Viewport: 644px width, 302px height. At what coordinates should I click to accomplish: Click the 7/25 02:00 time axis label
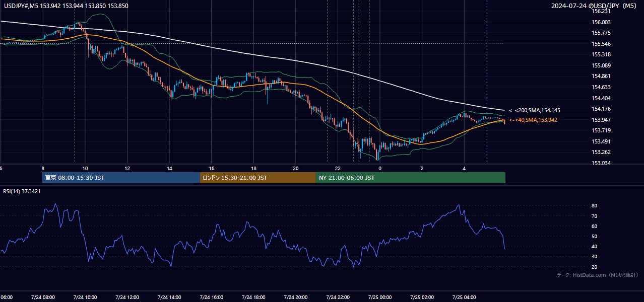(422, 297)
